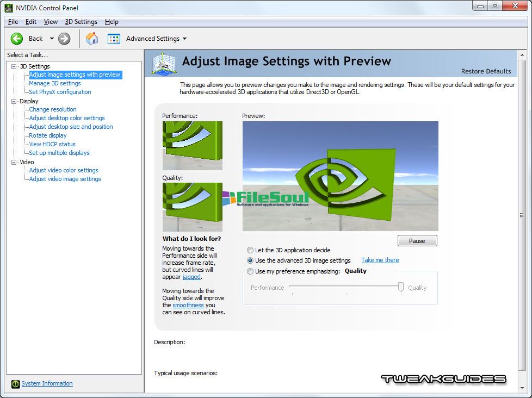
Task: Select Rotate display
Action: click(x=48, y=135)
